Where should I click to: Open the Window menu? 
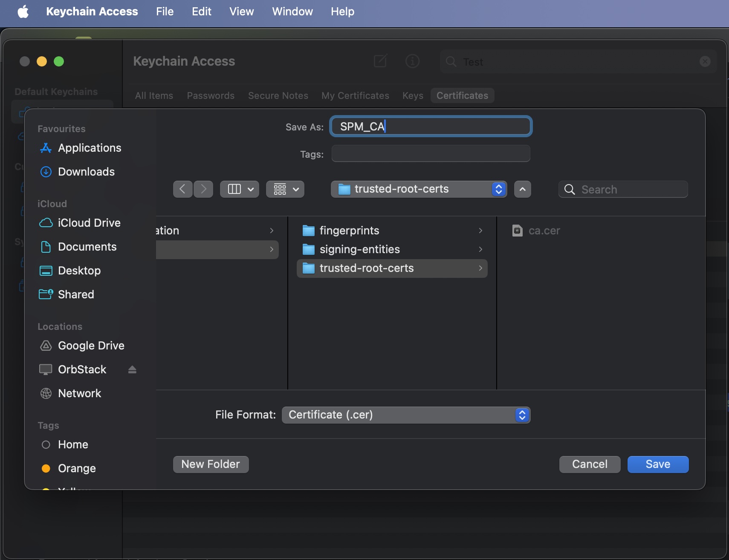click(x=292, y=12)
